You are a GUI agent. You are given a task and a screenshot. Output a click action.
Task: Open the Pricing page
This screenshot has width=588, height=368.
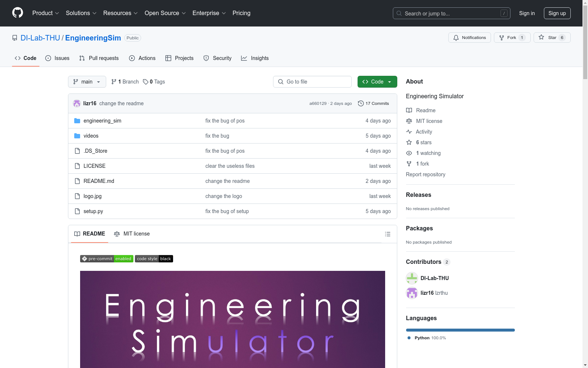[x=241, y=13]
